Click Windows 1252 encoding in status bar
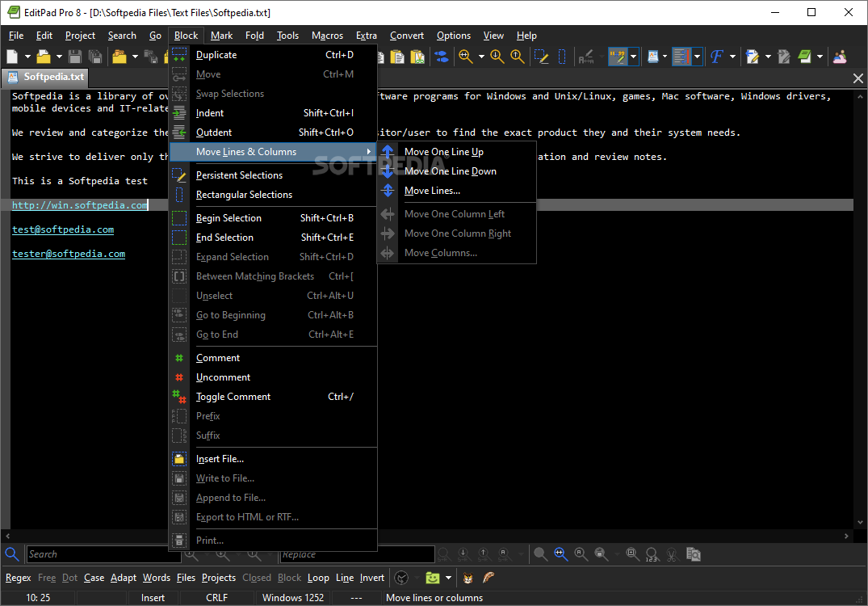This screenshot has height=606, width=868. [x=293, y=598]
